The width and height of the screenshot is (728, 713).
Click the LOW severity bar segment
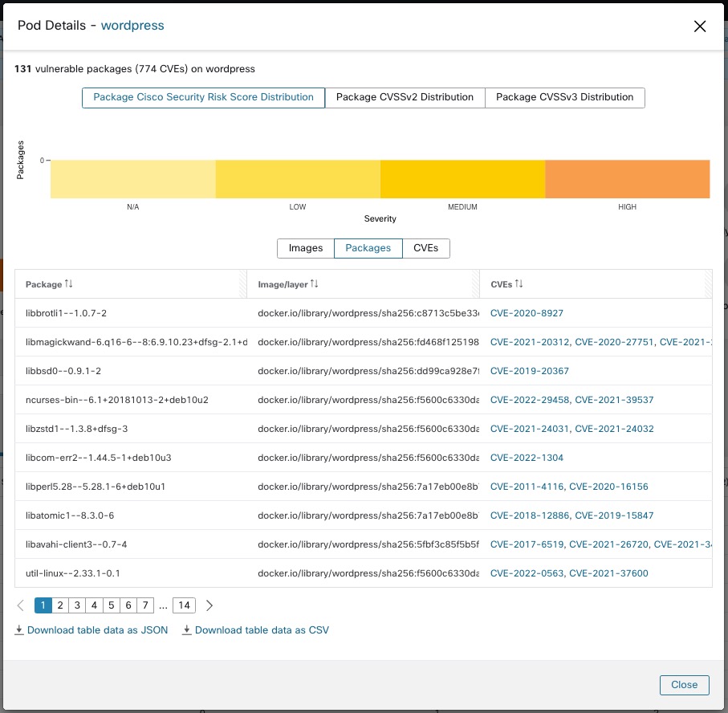298,179
